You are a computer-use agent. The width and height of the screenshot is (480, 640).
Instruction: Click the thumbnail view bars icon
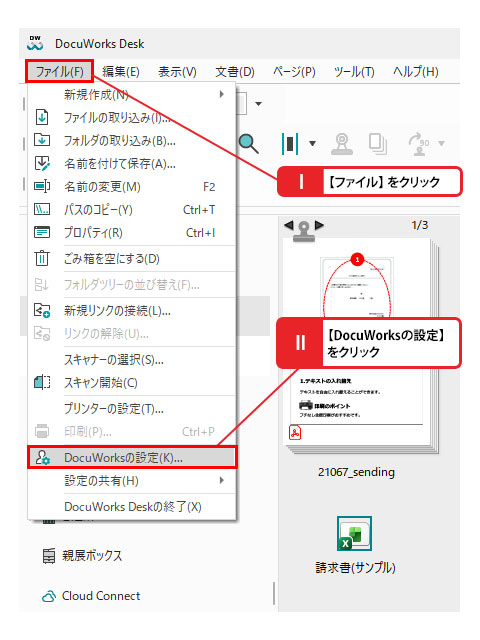tap(290, 143)
